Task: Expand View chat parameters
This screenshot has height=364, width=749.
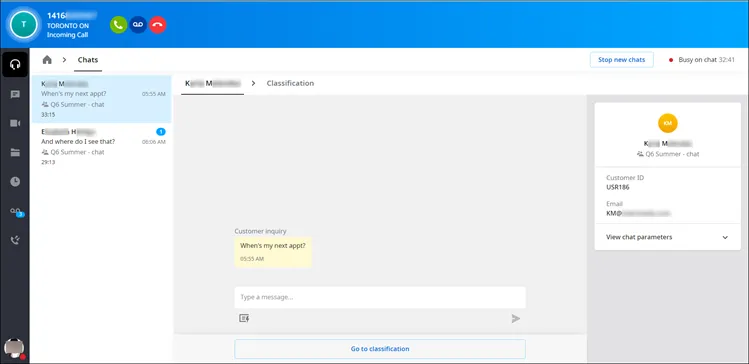Action: click(x=667, y=237)
